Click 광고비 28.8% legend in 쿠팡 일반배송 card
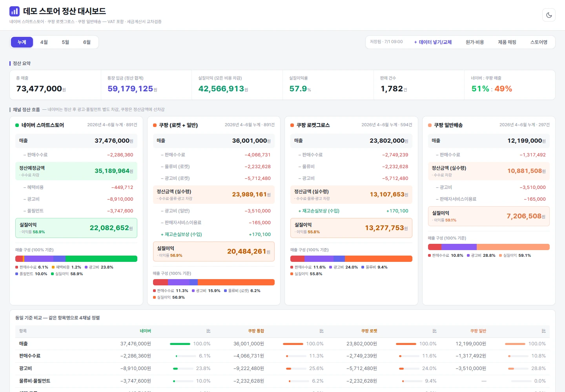Viewport: 565px width, 392px height. coord(481,256)
